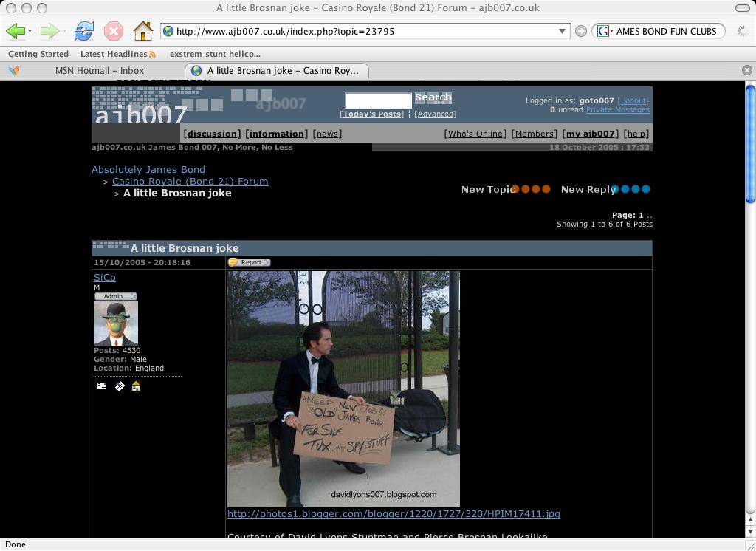Click the Home icon in toolbar
The height and width of the screenshot is (551, 756).
(x=142, y=31)
